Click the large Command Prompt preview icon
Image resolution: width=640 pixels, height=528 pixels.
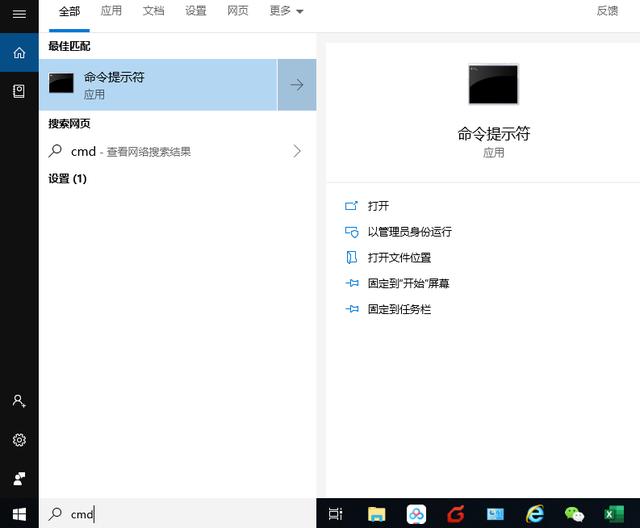[493, 84]
